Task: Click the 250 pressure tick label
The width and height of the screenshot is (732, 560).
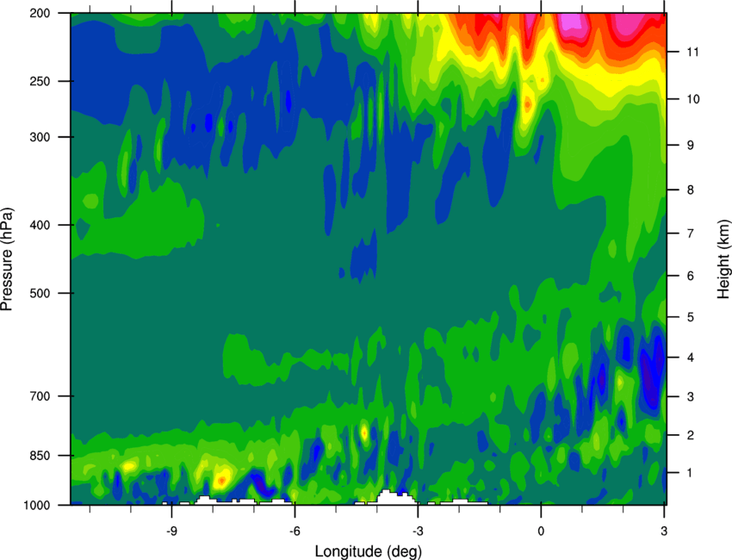Action: pos(40,81)
